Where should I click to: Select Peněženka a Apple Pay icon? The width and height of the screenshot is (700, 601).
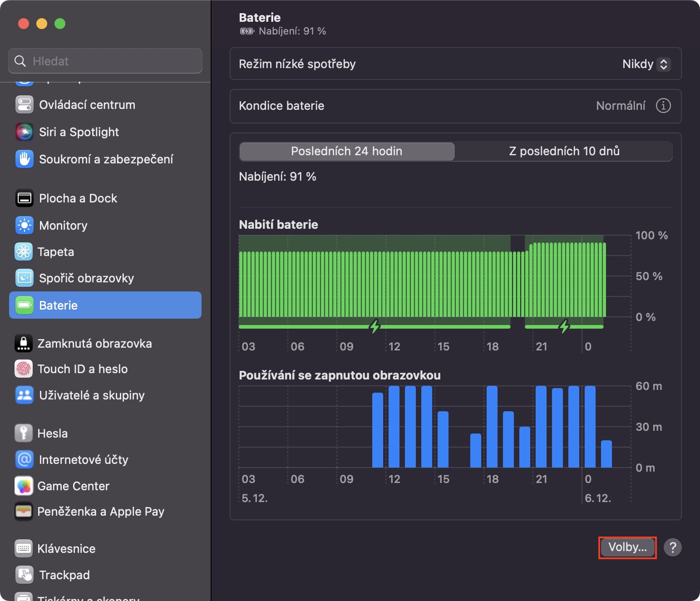tap(24, 512)
